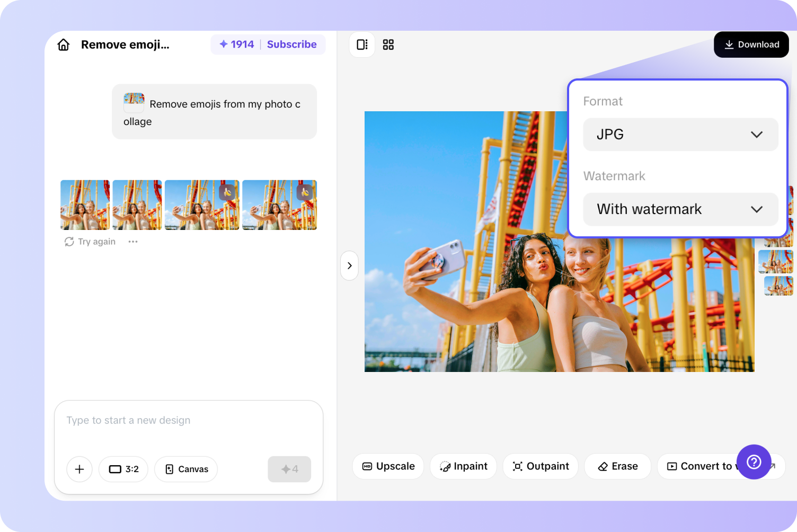797x532 pixels.
Task: Expand the side panel with the right chevron
Action: coord(349,265)
